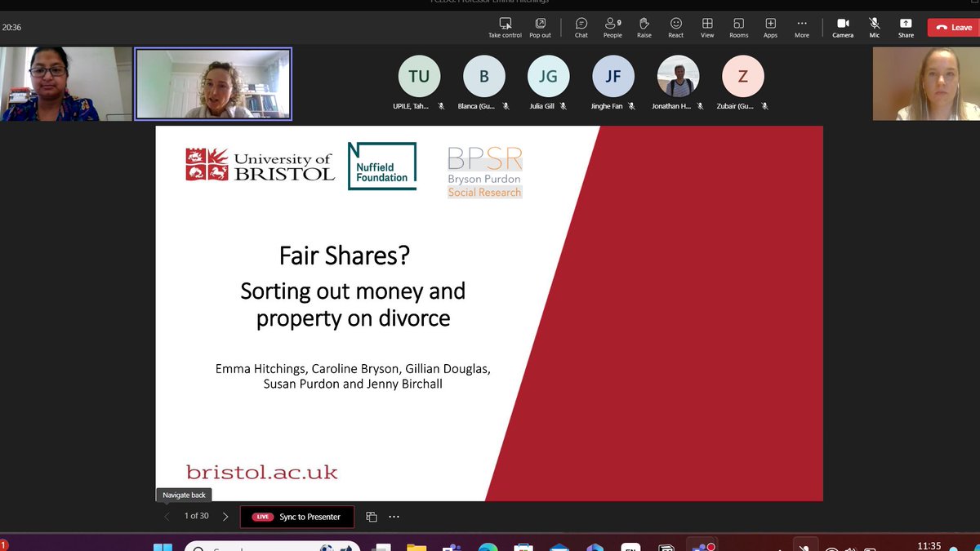
Task: Click the Bryson Purdon Social Research logo
Action: (x=484, y=172)
